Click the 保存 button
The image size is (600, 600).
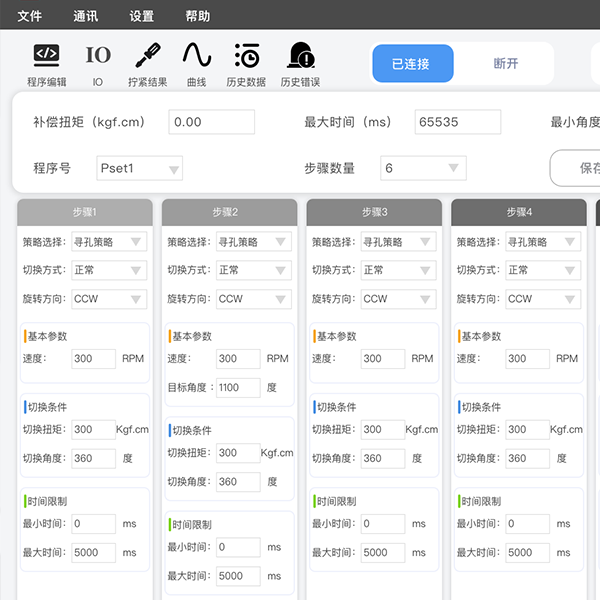(x=575, y=168)
